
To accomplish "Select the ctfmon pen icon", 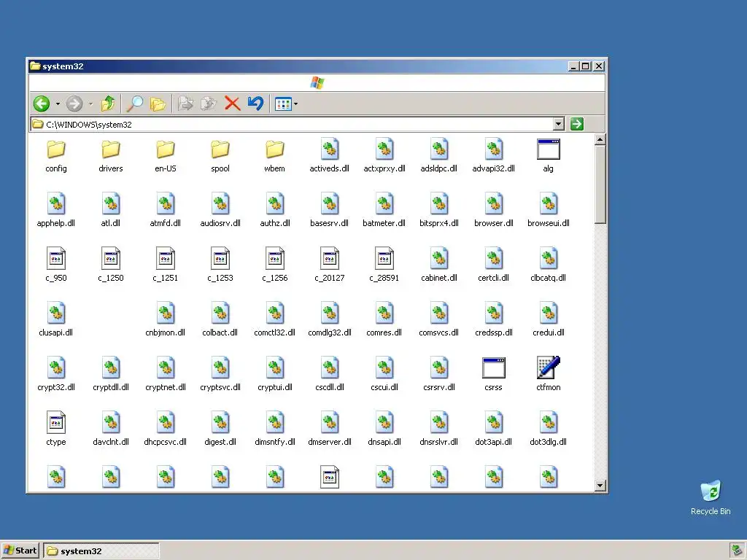I will [549, 367].
